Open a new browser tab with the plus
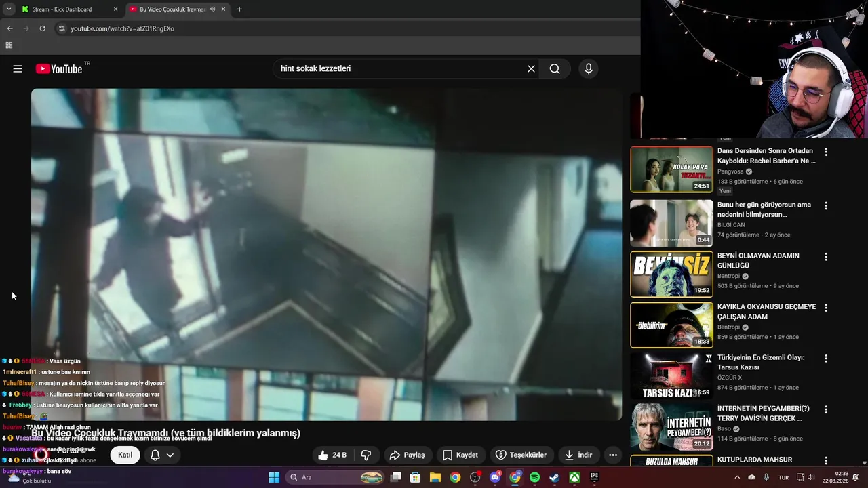 point(239,9)
